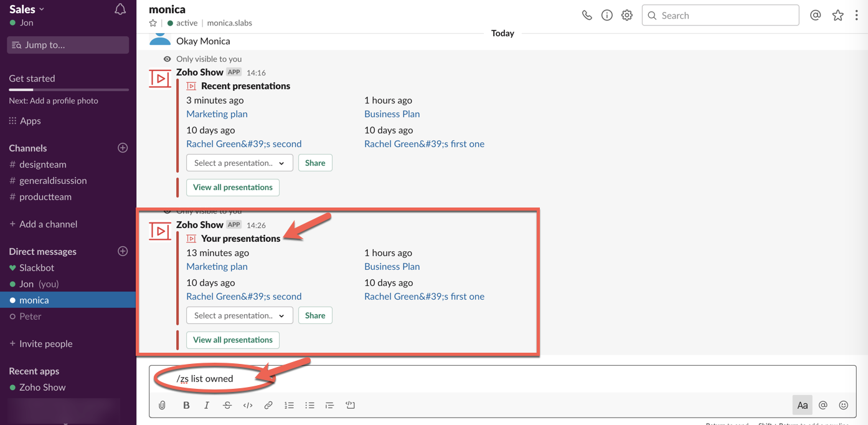Click the 14:16 message timestamp

coord(256,73)
